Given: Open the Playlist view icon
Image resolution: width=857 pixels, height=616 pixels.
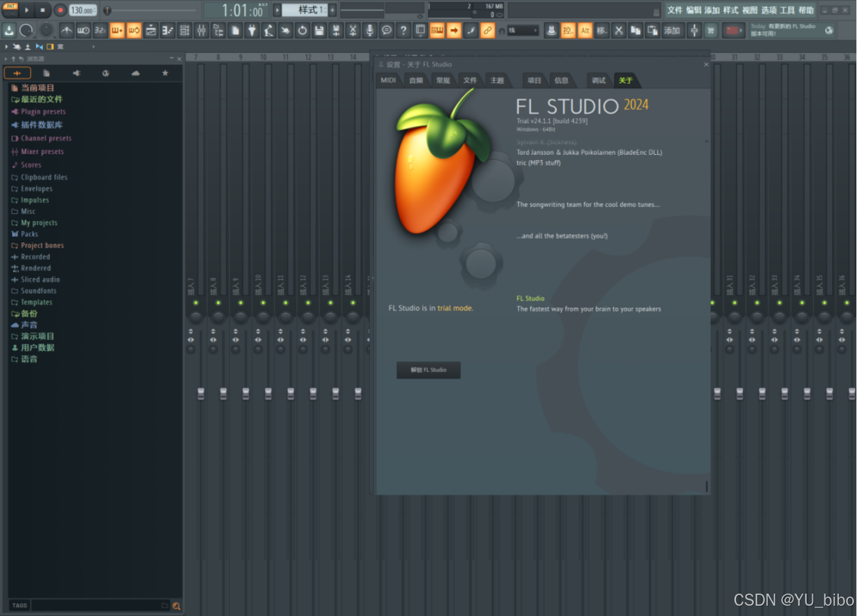Looking at the screenshot, I should coord(151,30).
